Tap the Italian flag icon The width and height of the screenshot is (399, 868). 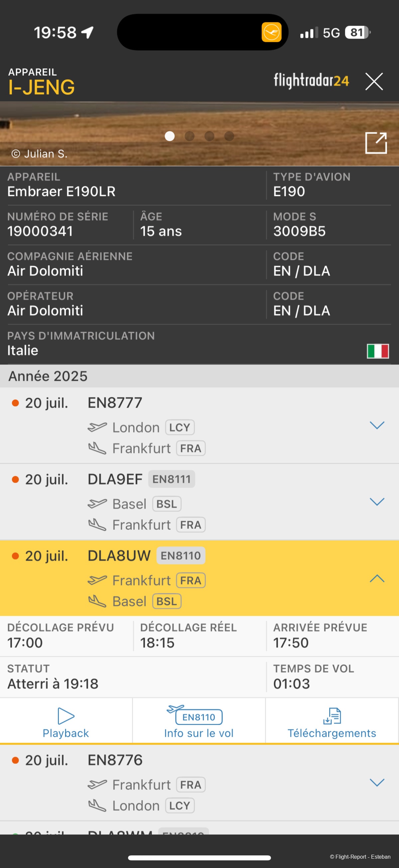pyautogui.click(x=377, y=351)
